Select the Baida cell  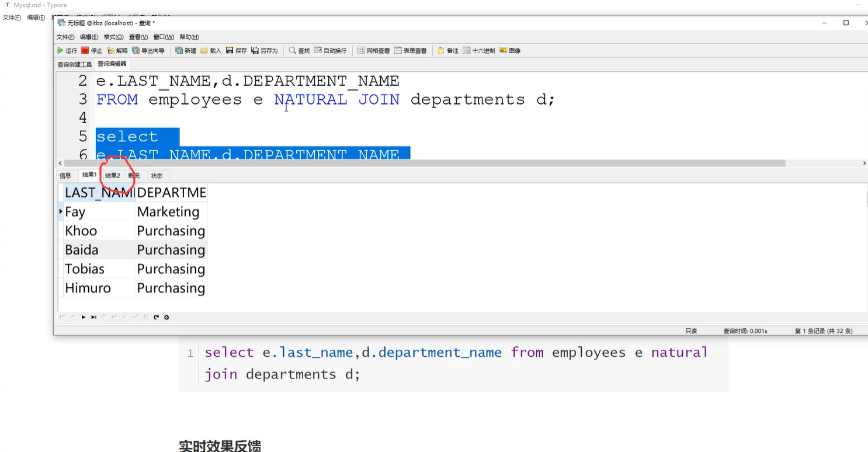point(99,250)
